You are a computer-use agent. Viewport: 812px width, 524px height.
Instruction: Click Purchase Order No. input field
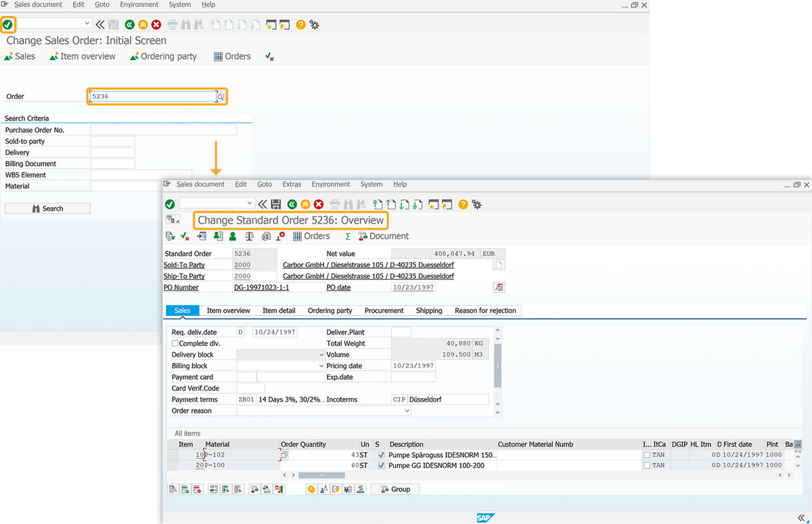(164, 130)
